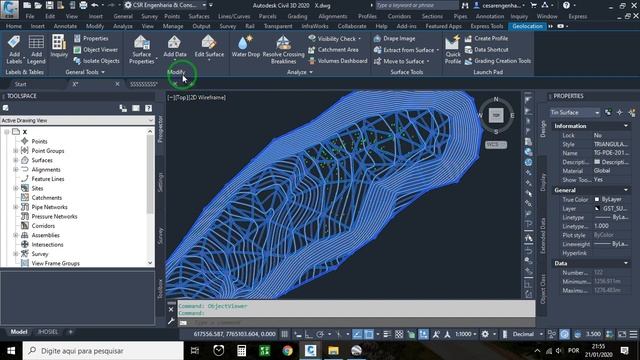Toggle lineweight display in the status bar
Image resolution: width=640 pixels, height=360 pixels.
[x=387, y=334]
